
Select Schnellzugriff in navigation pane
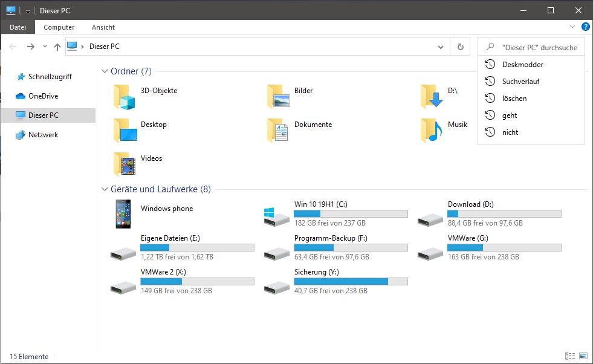point(48,77)
